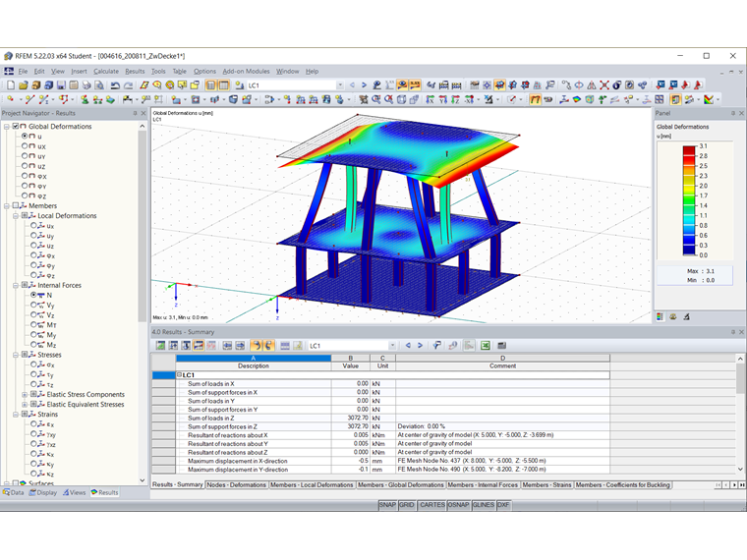The image size is (747, 560).
Task: Switch to the Nodes - Deformations tab
Action: pos(236,484)
